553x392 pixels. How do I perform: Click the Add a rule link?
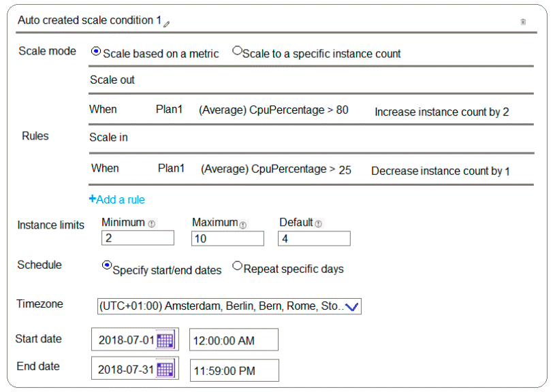click(x=116, y=199)
